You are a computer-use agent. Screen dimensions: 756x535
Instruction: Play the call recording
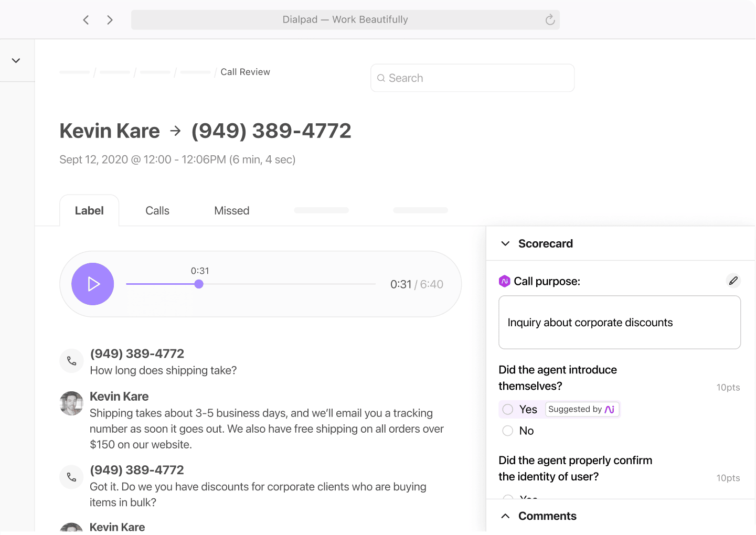tap(93, 284)
